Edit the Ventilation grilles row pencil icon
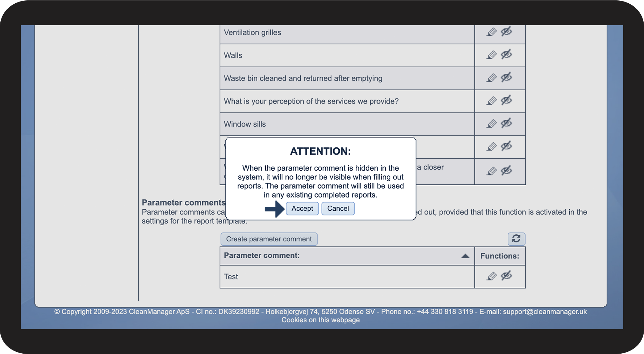 click(492, 32)
